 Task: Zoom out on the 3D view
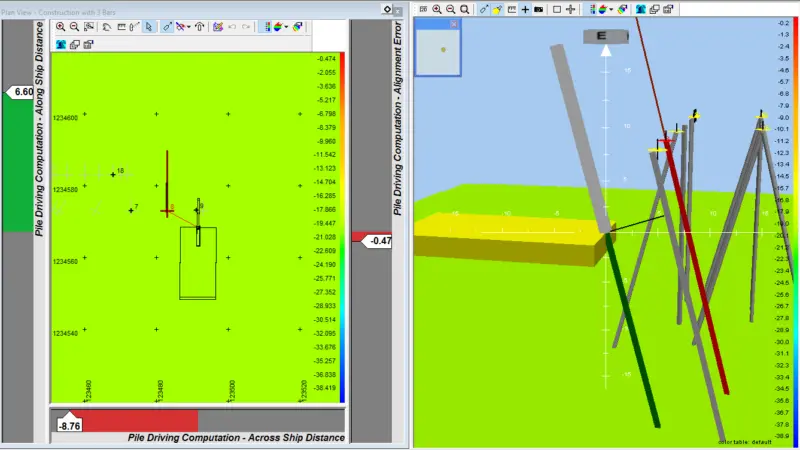point(451,9)
